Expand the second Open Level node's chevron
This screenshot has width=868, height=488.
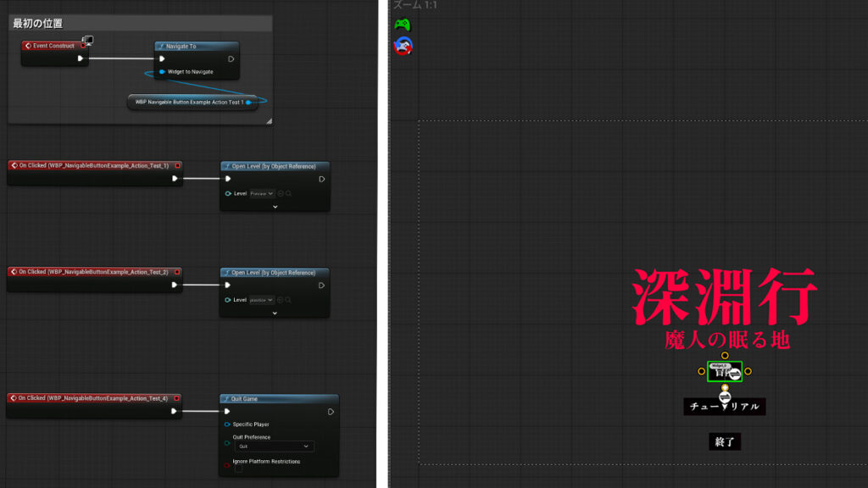(x=275, y=313)
